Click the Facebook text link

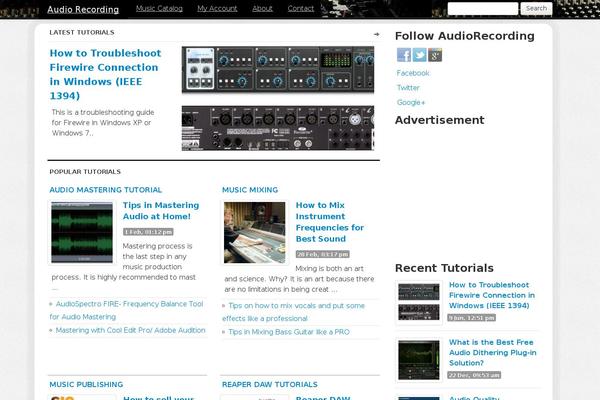tap(413, 73)
